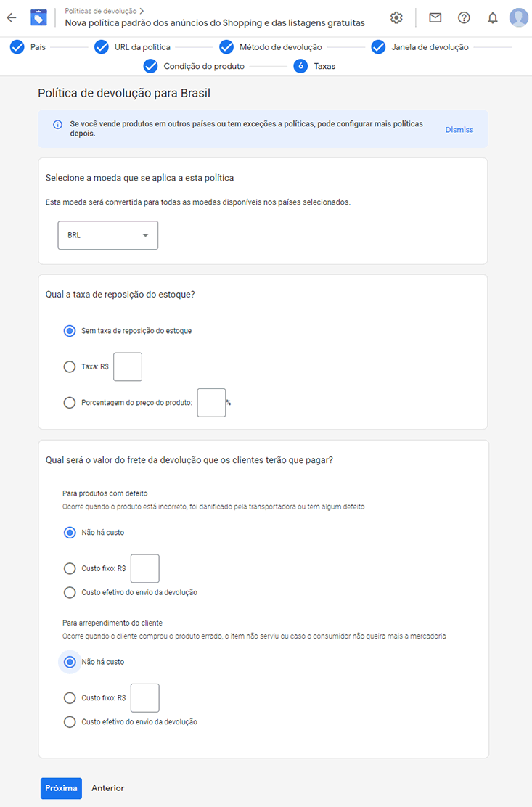Viewport: 532px width, 807px height.
Task: Open the notifications bell icon
Action: click(x=492, y=17)
